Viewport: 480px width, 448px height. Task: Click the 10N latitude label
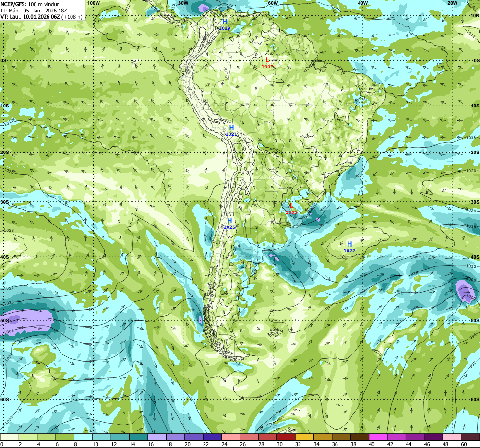coord(475,16)
